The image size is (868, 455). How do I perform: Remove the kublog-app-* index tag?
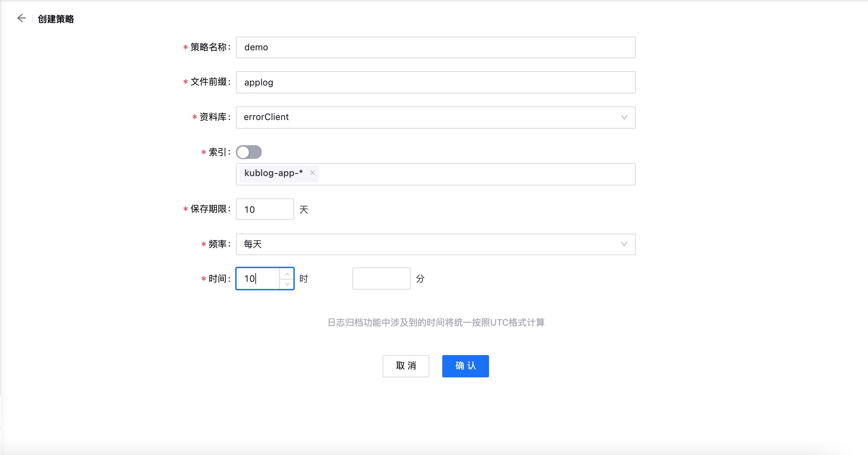click(x=312, y=173)
